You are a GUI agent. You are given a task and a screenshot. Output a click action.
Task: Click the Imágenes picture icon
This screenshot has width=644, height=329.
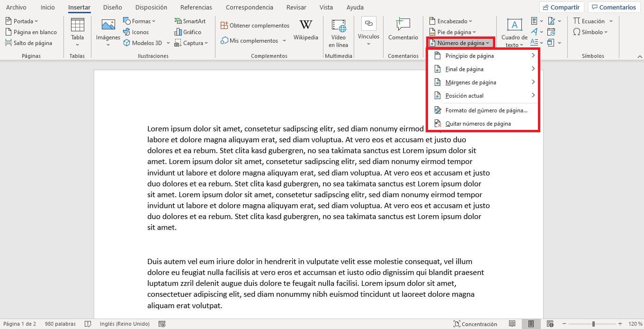pyautogui.click(x=108, y=25)
